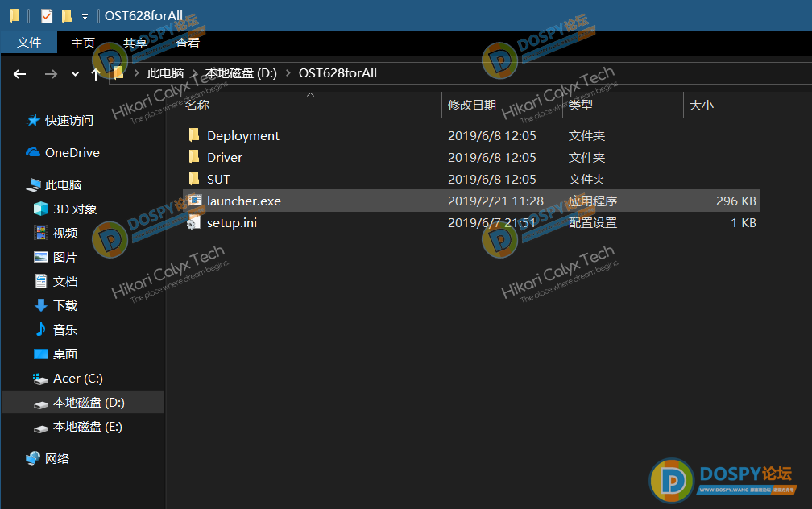
Task: Open the 文件 ribbon tab
Action: (x=29, y=43)
